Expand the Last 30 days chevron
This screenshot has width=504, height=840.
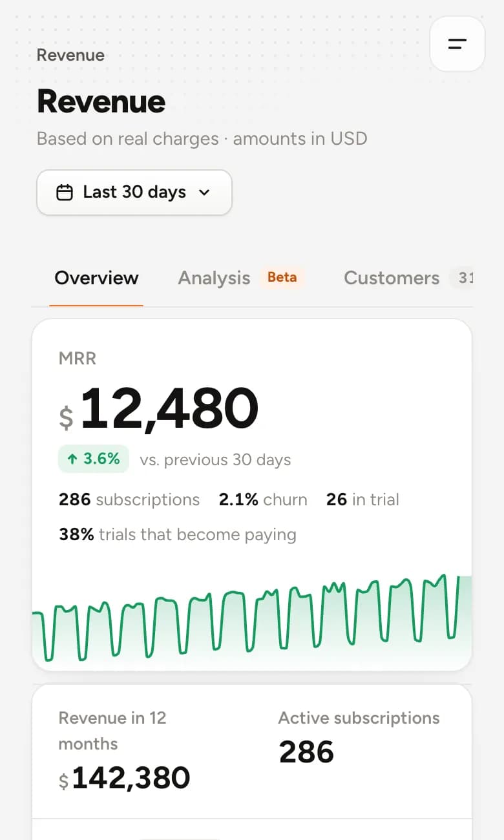tap(204, 193)
